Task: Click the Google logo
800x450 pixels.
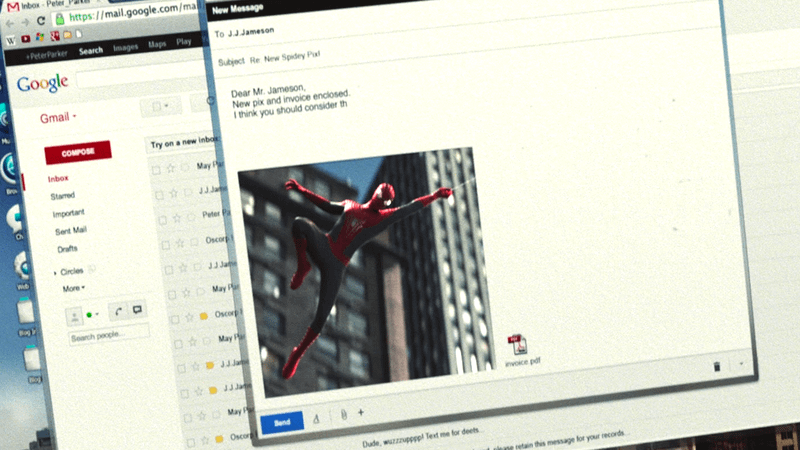Action: point(42,83)
